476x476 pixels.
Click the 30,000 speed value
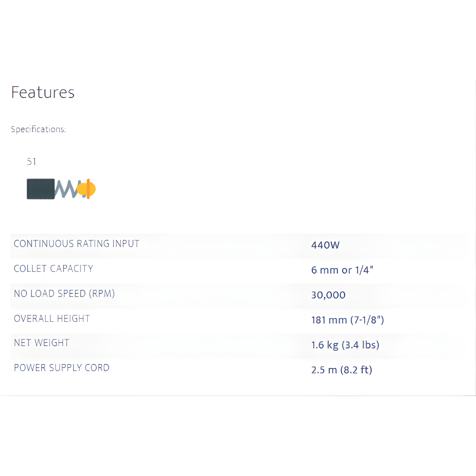tap(328, 295)
